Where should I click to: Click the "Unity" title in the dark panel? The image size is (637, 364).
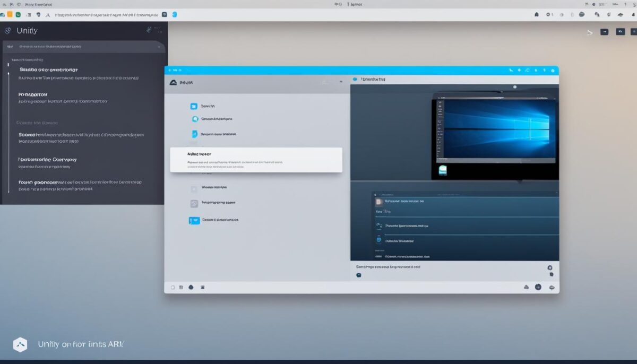(27, 31)
